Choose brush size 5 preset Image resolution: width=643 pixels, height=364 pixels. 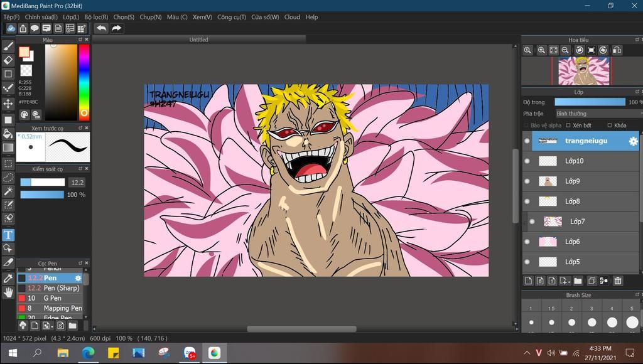(x=632, y=323)
